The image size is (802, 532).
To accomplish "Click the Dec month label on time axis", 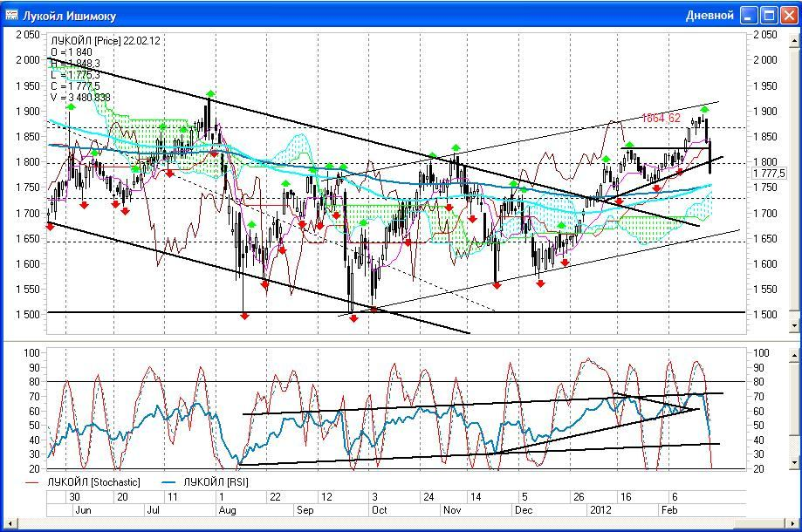I will [523, 510].
